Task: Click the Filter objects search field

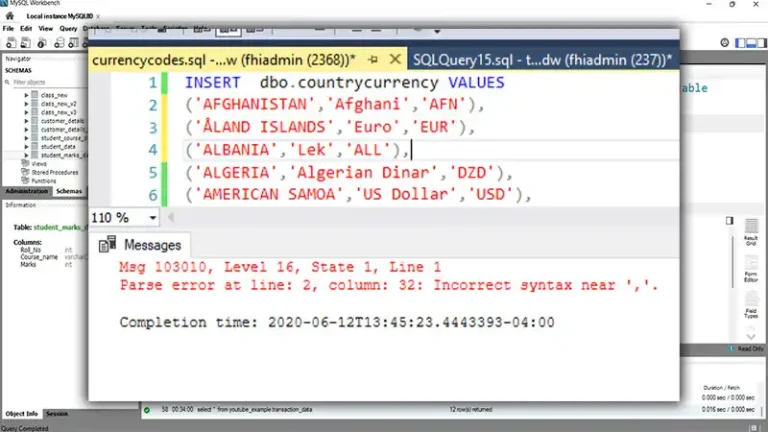Action: click(47, 82)
